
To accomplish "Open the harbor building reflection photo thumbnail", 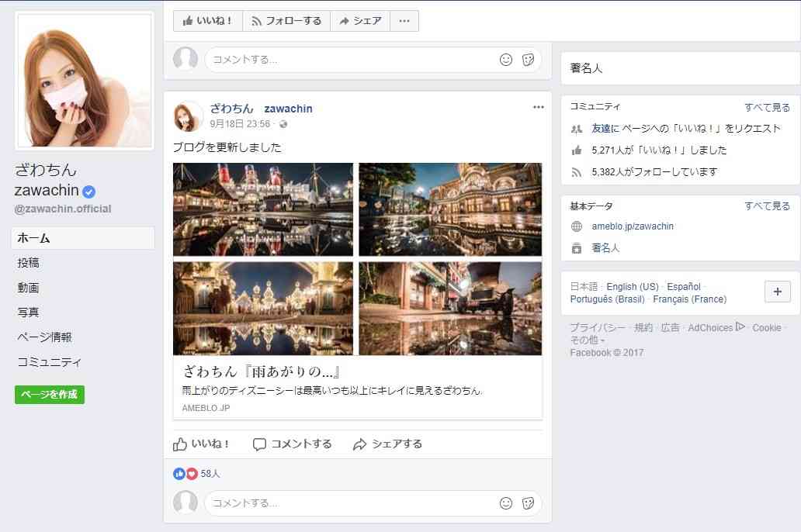I will tap(450, 209).
